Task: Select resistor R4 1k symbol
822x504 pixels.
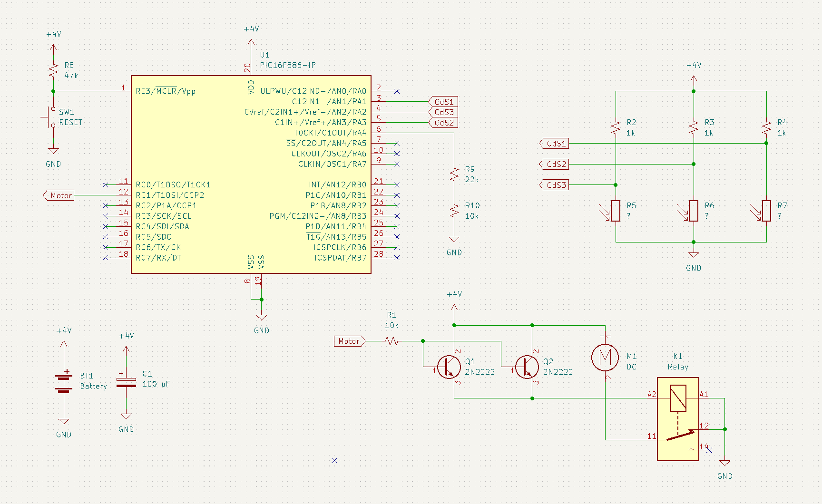Action: [x=766, y=127]
